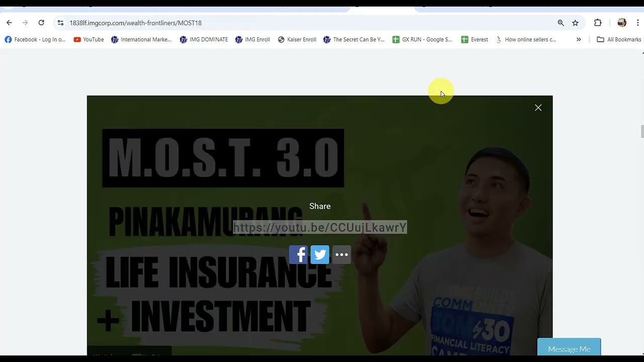644x362 pixels.
Task: Open the Chrome profile avatar
Action: point(622,23)
